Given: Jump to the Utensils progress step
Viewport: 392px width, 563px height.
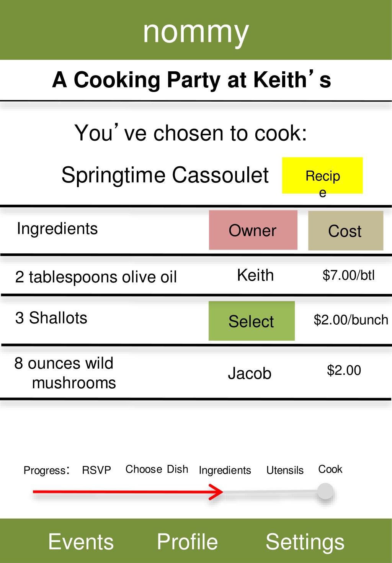Looking at the screenshot, I should click(x=285, y=470).
